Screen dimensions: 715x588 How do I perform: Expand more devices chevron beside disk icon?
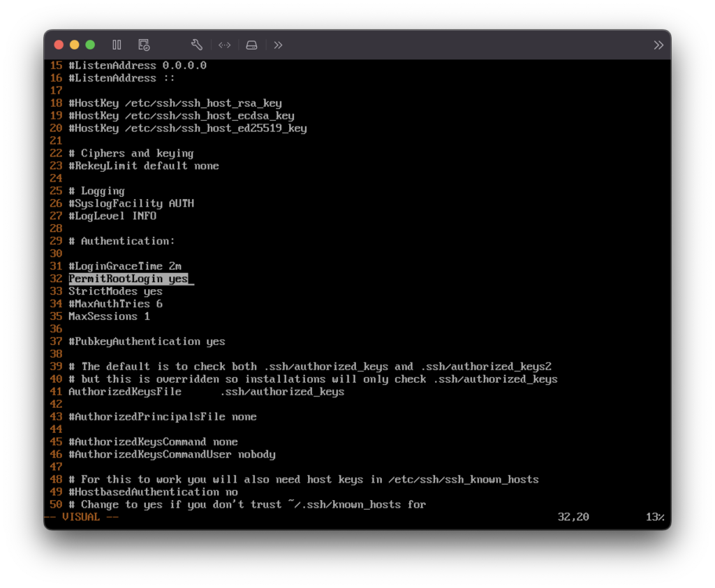click(x=278, y=45)
